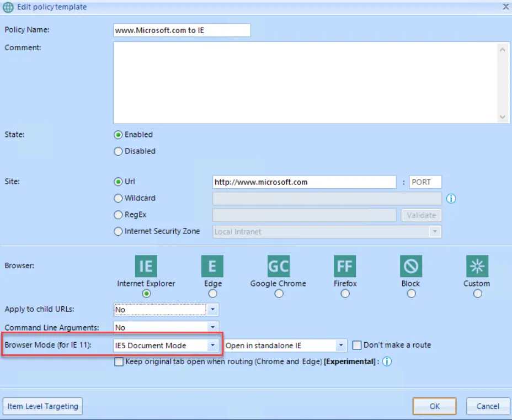Click the URL input field
The image size is (512, 420).
tap(305, 182)
